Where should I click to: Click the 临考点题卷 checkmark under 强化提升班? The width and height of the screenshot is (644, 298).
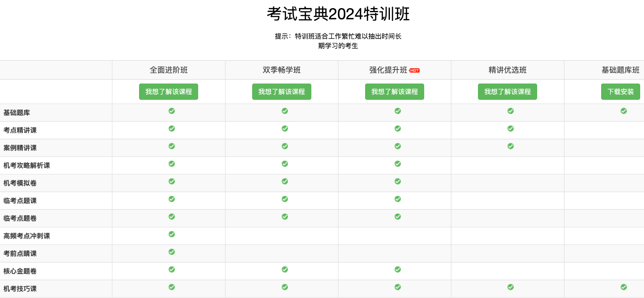[x=397, y=217]
